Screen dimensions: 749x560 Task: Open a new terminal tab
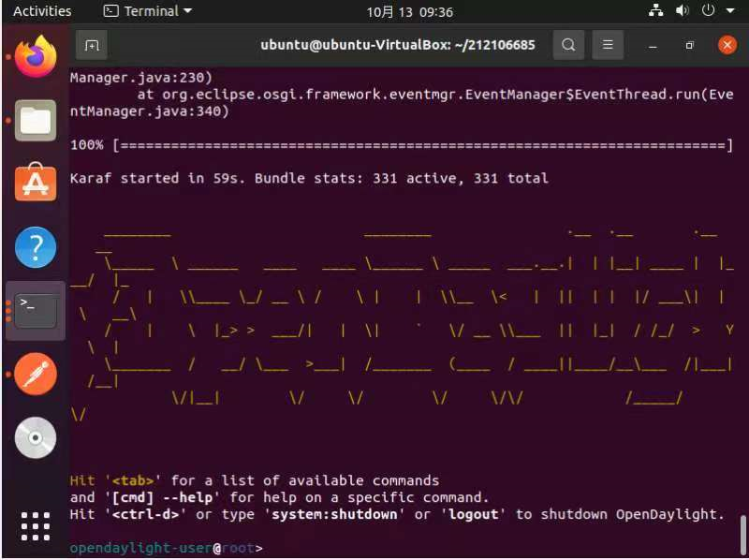91,45
